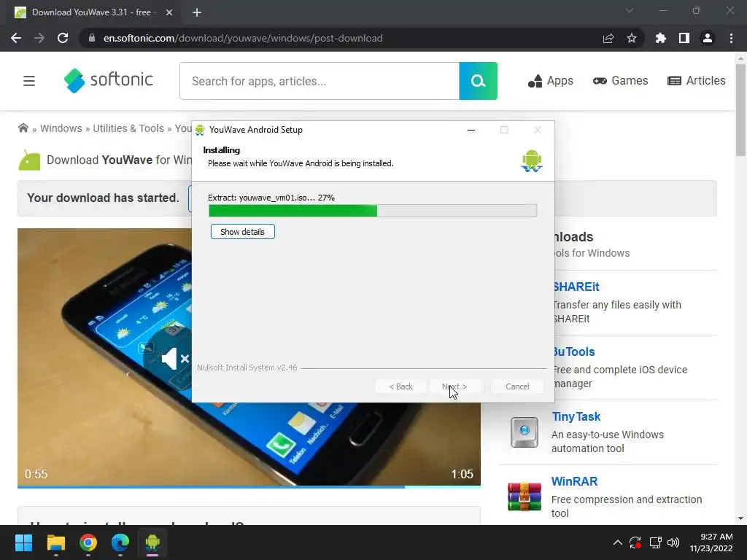747x560 pixels.
Task: Show hidden system tray icons
Action: [x=617, y=542]
